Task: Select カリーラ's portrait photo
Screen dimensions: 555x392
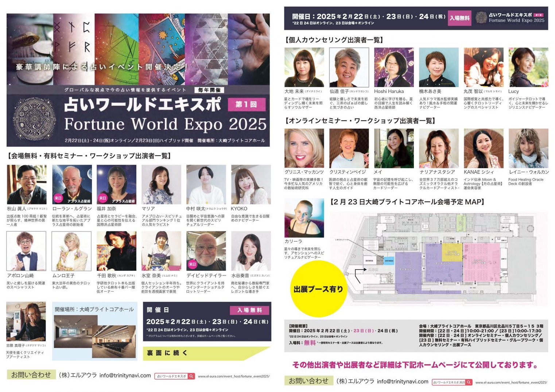Action: [x=304, y=218]
